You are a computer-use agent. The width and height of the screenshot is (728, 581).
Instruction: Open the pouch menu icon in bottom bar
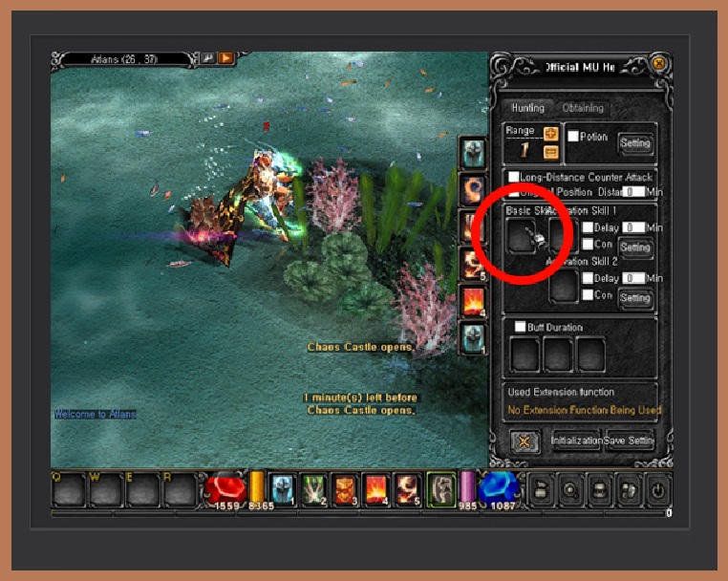pyautogui.click(x=542, y=491)
